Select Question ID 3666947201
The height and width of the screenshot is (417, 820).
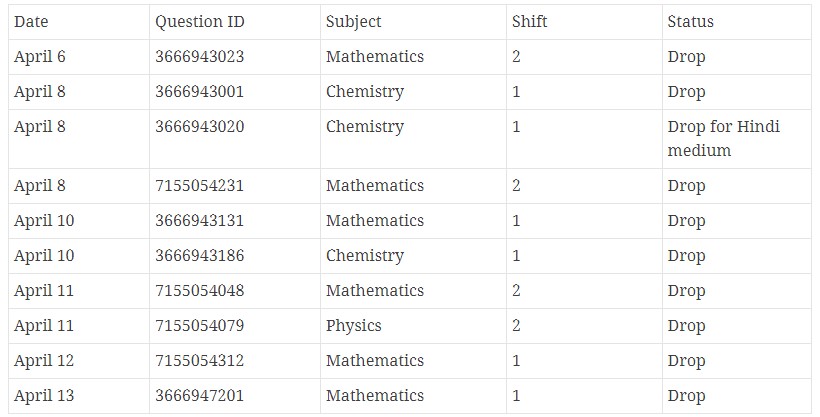pyautogui.click(x=199, y=396)
